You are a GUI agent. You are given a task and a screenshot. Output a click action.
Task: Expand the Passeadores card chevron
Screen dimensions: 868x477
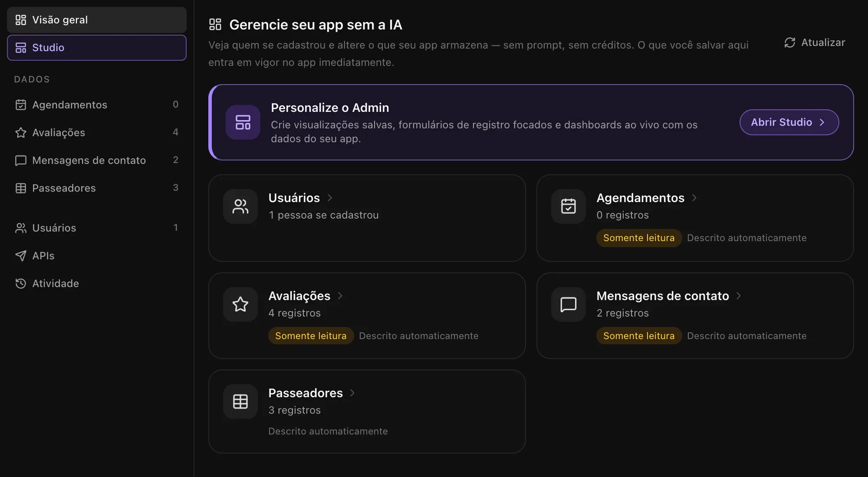[352, 393]
